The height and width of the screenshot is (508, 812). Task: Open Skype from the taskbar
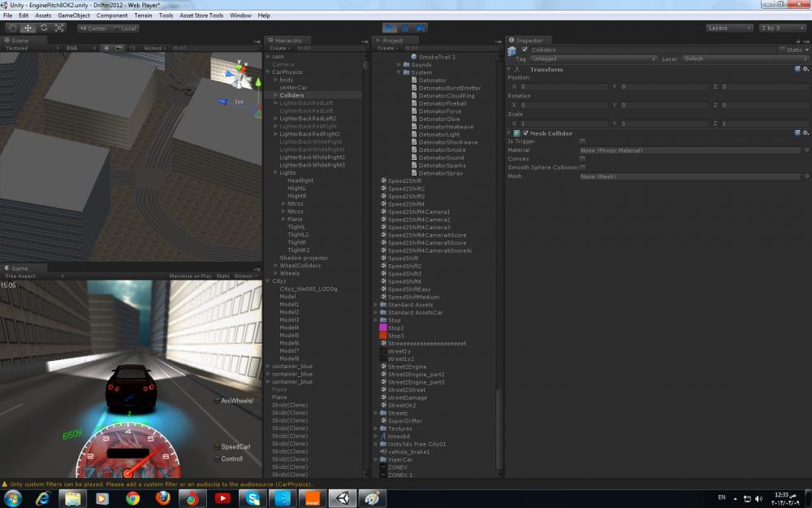pyautogui.click(x=253, y=498)
